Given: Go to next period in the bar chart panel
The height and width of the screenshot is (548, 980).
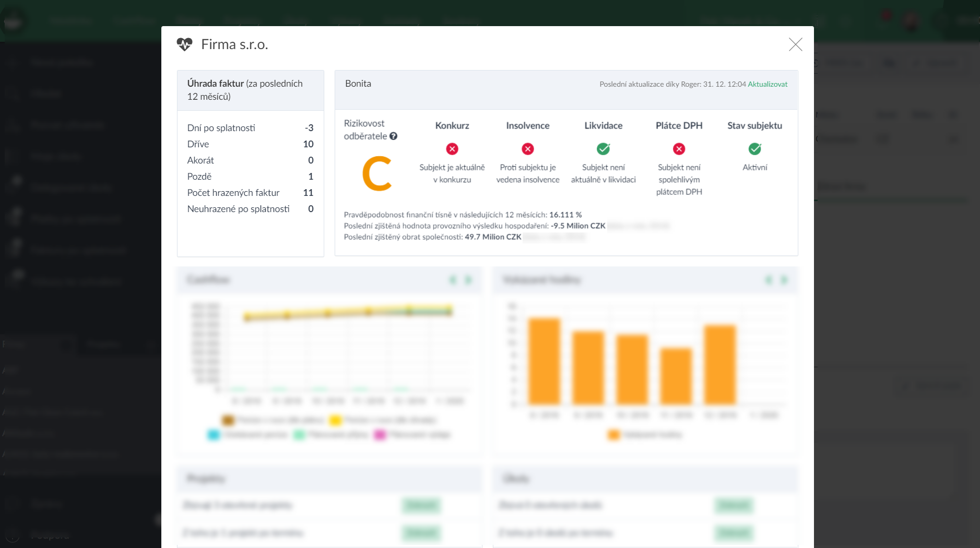Looking at the screenshot, I should pyautogui.click(x=784, y=280).
